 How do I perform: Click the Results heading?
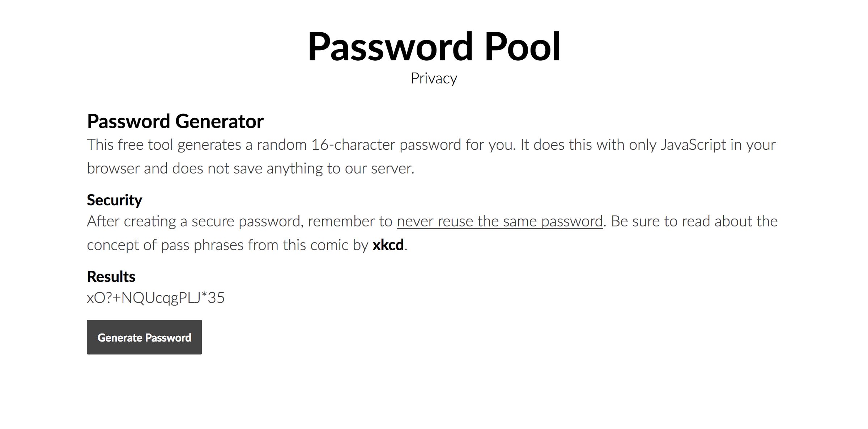(111, 276)
